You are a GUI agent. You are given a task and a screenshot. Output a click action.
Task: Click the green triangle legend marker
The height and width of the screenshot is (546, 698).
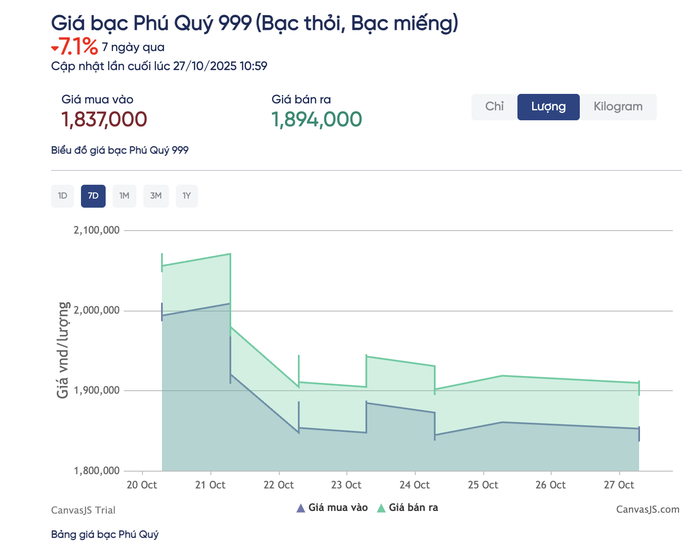[x=380, y=508]
